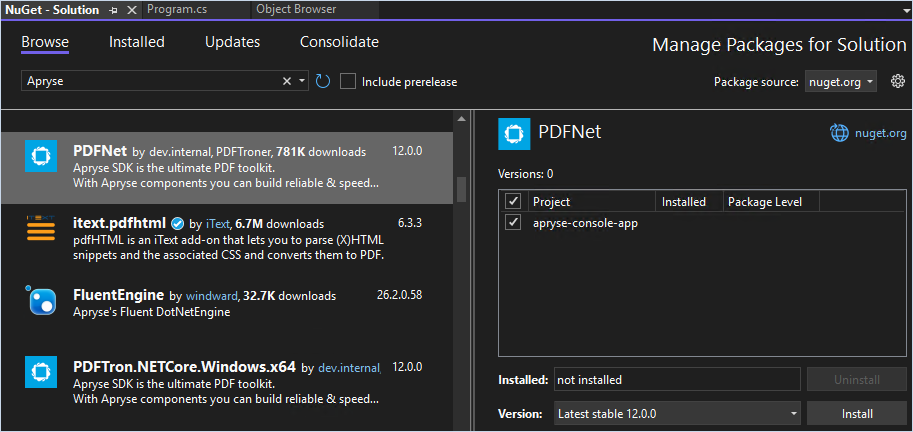Select the PDFNet package row
The height and width of the screenshot is (432, 913).
coord(227,168)
